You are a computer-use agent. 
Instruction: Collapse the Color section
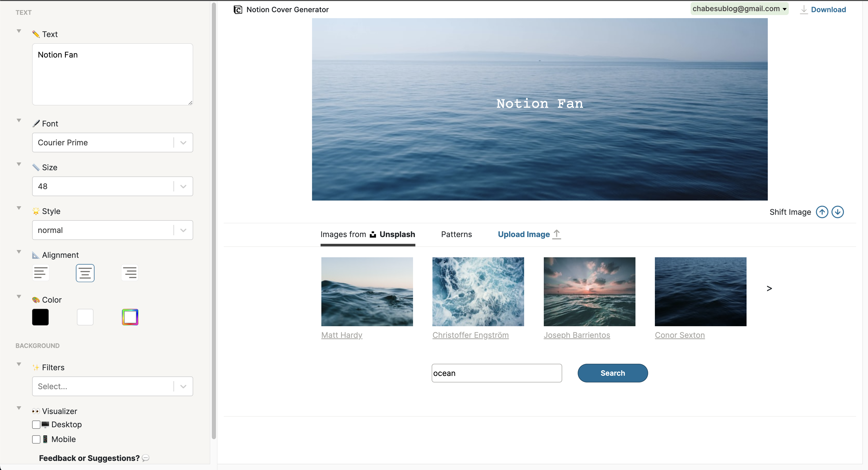pos(19,296)
